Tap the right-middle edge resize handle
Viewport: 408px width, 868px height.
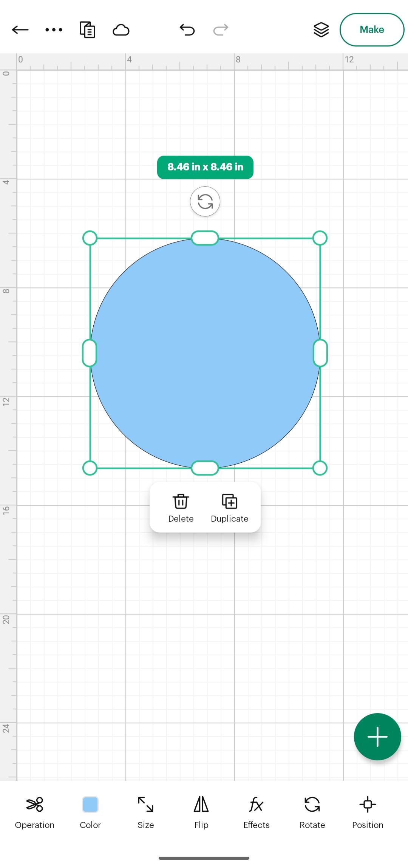pos(320,353)
